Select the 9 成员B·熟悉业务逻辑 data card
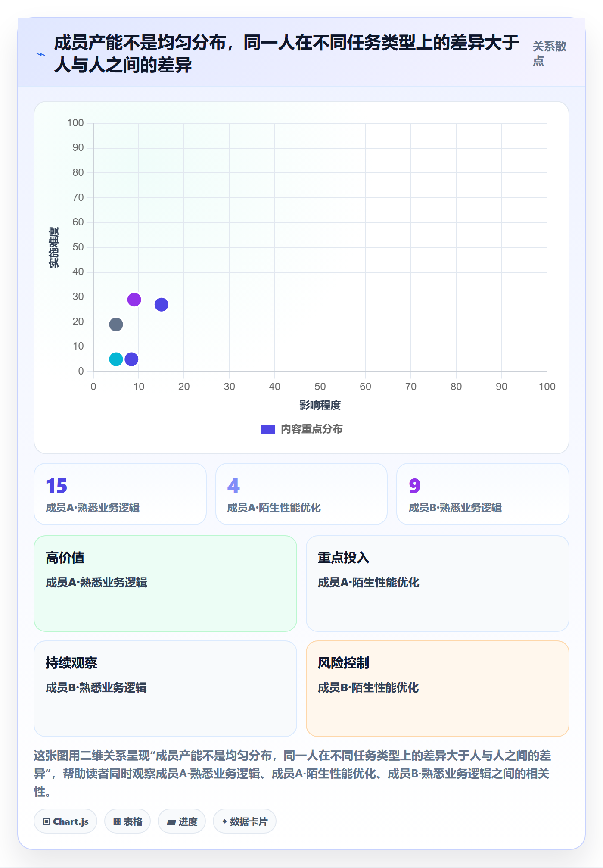Screen dimensions: 603x868 point(483,494)
